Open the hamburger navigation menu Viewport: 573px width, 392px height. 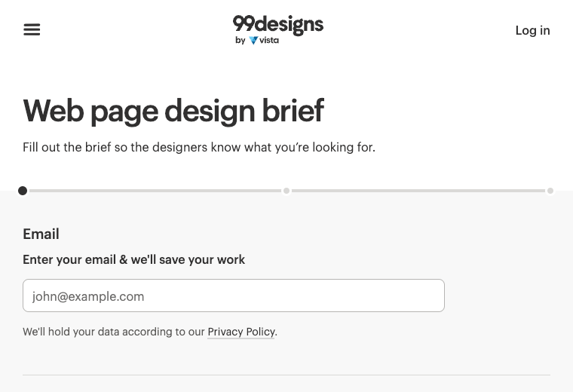pos(32,29)
